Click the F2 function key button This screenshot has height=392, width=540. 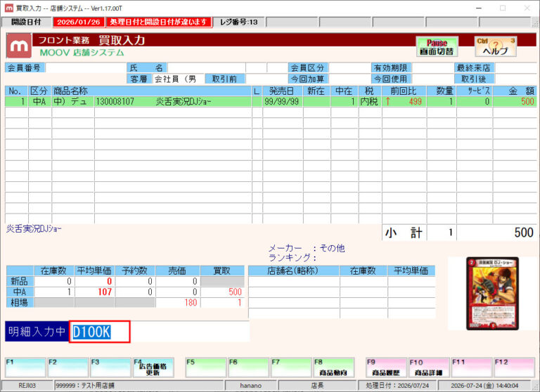[68, 367]
